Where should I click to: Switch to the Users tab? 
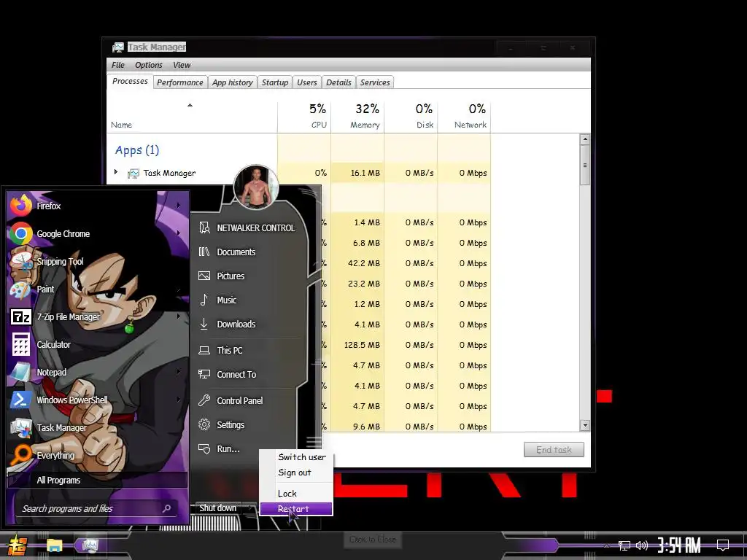[x=307, y=82]
